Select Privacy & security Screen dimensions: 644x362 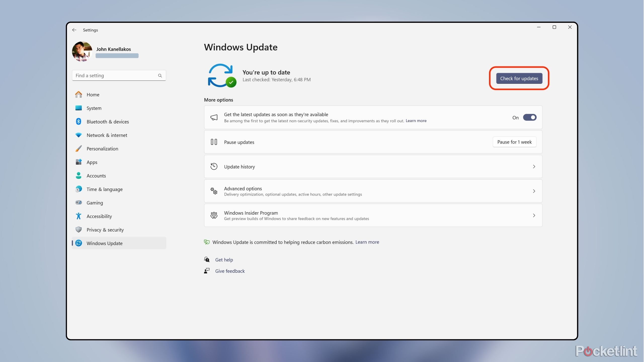pos(119,230)
